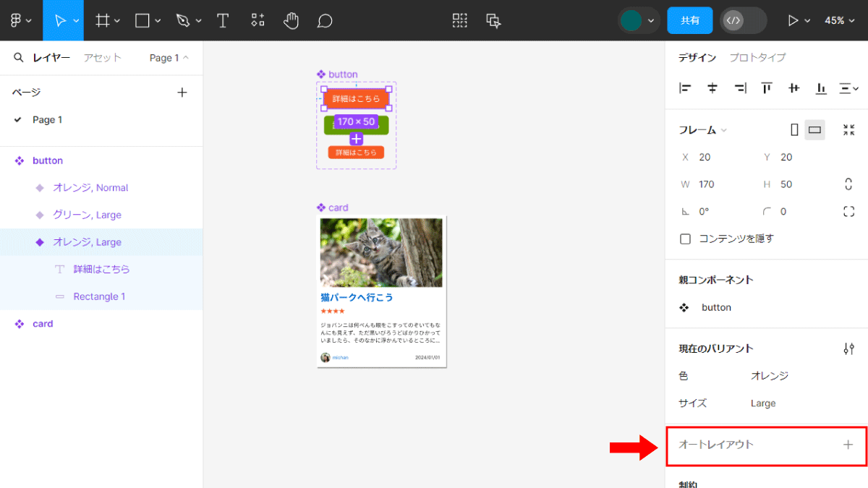This screenshot has width=868, height=488.
Task: Open the Resources tool
Action: [x=258, y=20]
